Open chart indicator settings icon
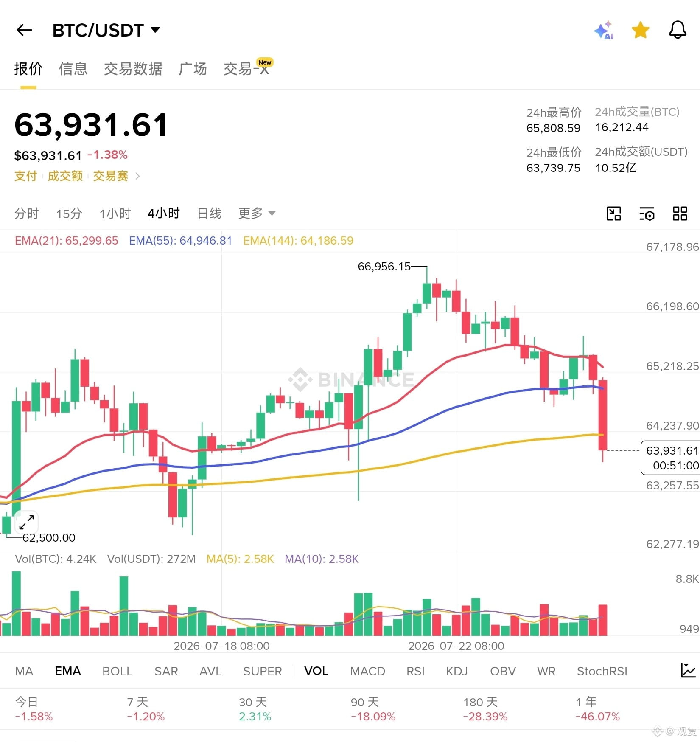Screen dimensions: 700x742 (647, 214)
